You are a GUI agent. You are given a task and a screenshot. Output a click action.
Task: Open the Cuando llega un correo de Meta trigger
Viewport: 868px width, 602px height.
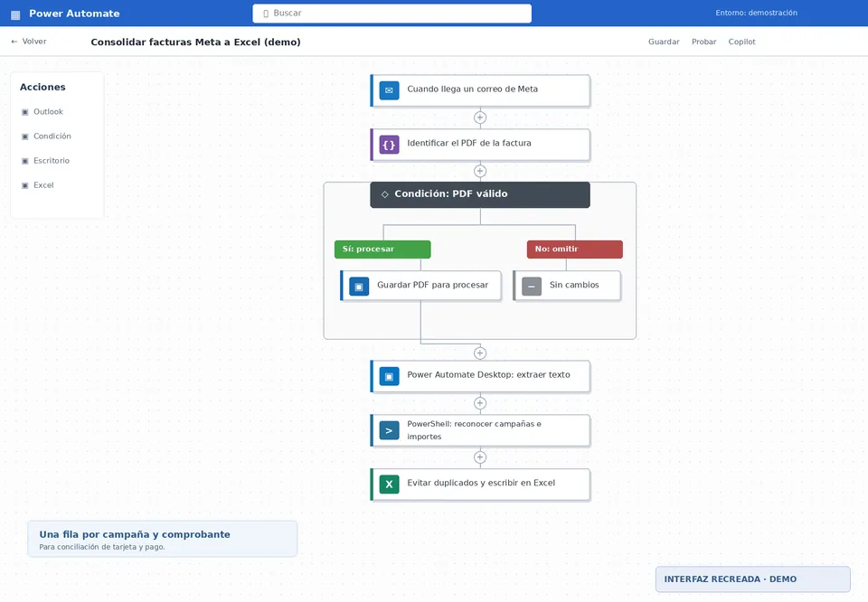pyautogui.click(x=480, y=90)
